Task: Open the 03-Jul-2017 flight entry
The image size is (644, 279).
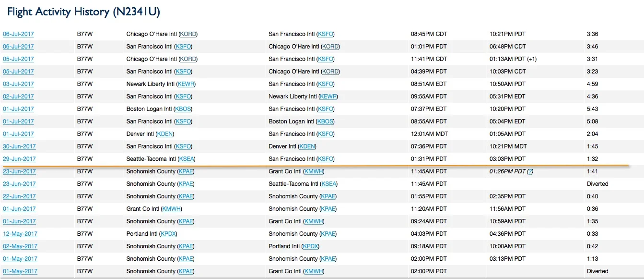Action: (x=18, y=84)
